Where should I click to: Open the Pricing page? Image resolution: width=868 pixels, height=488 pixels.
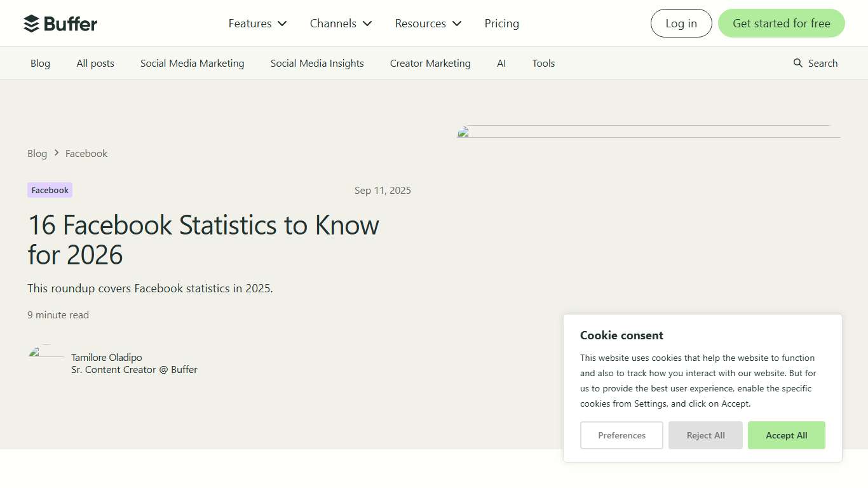click(x=501, y=23)
